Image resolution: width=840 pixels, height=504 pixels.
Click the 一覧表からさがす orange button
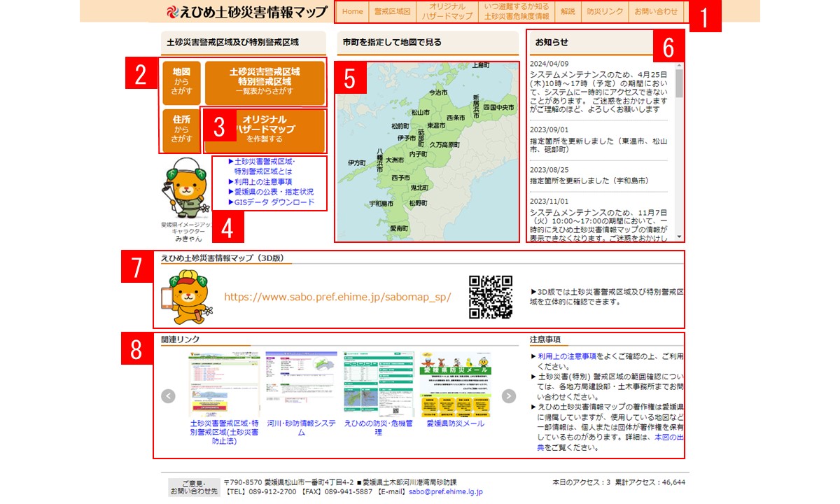(265, 83)
